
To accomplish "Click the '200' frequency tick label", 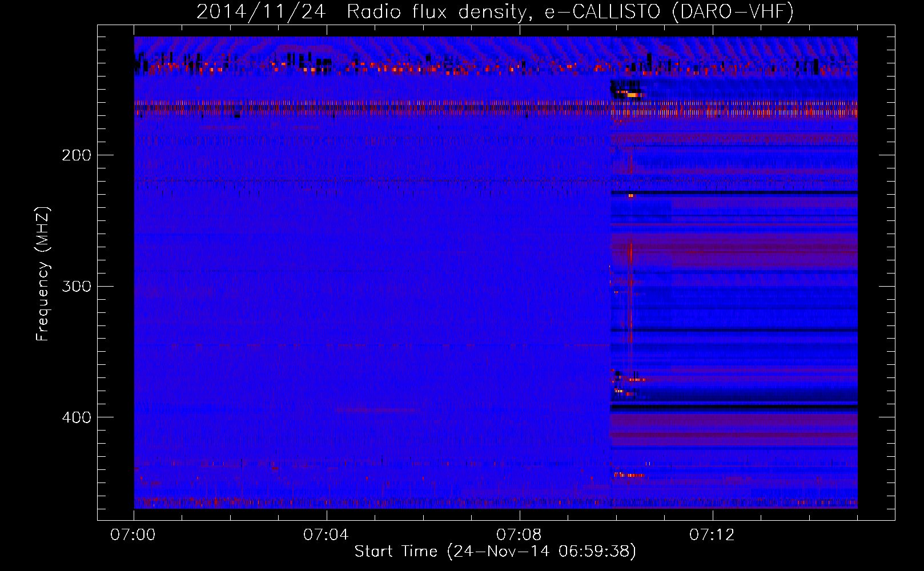I will (x=77, y=155).
